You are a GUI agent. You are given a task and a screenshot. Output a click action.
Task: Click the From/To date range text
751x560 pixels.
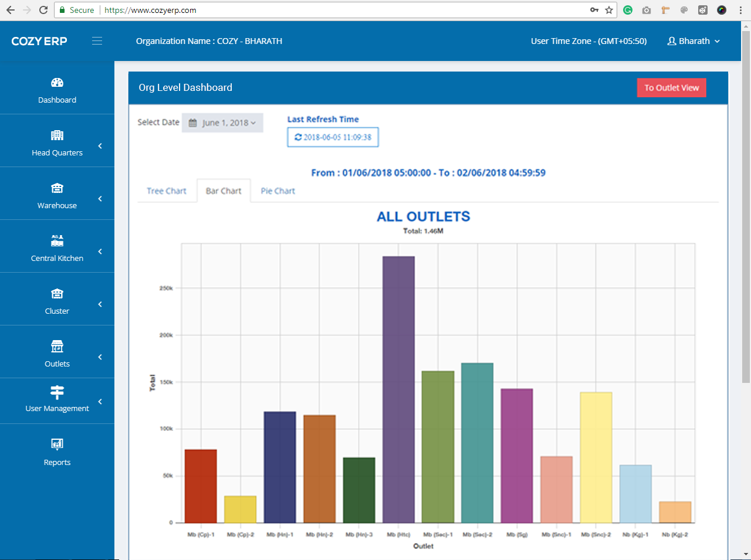point(428,173)
